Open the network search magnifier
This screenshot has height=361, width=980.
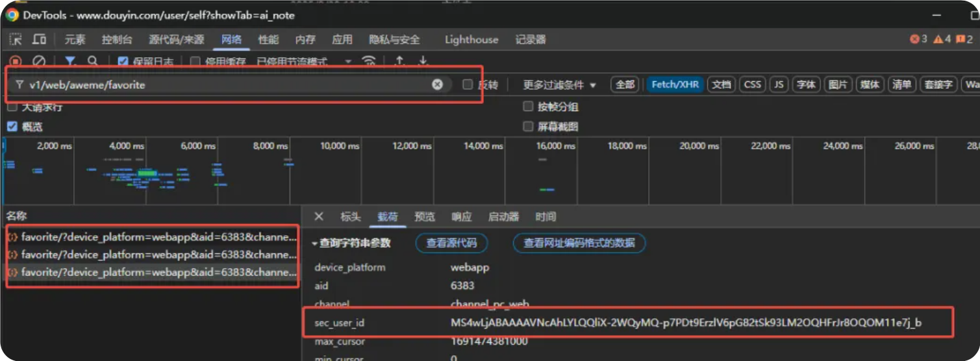[93, 62]
